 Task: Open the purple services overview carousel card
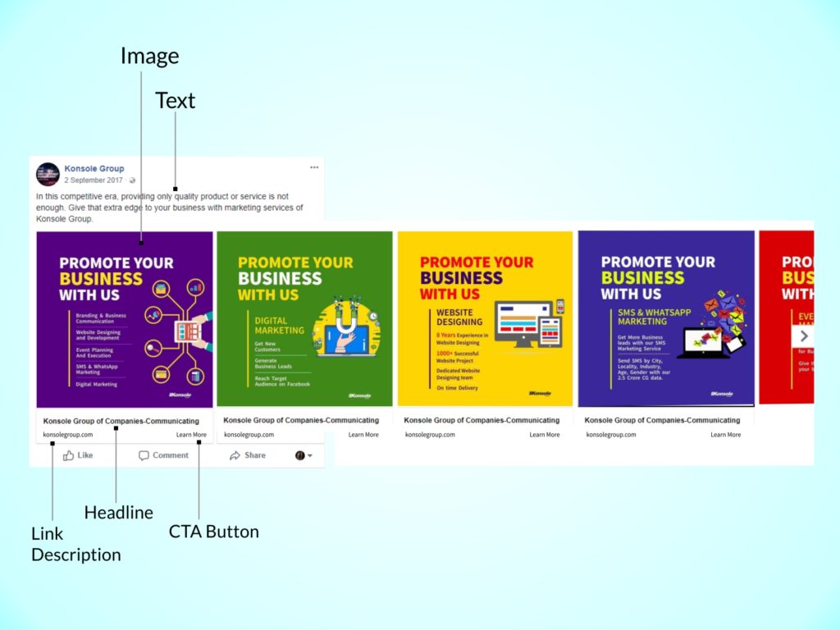click(125, 319)
